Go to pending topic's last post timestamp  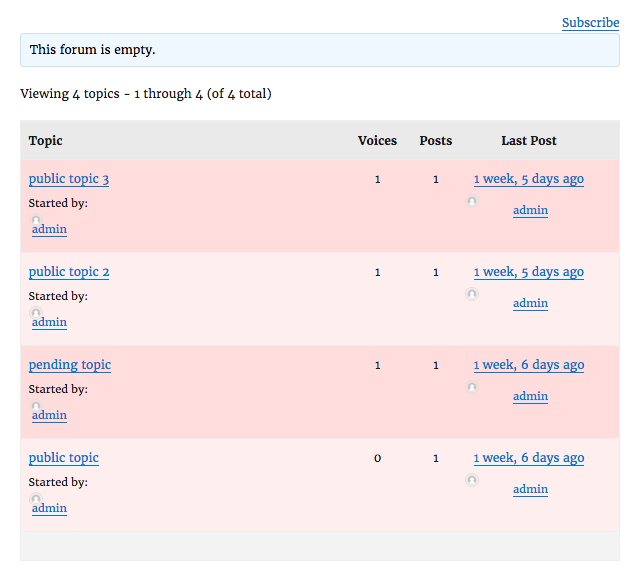(x=529, y=365)
